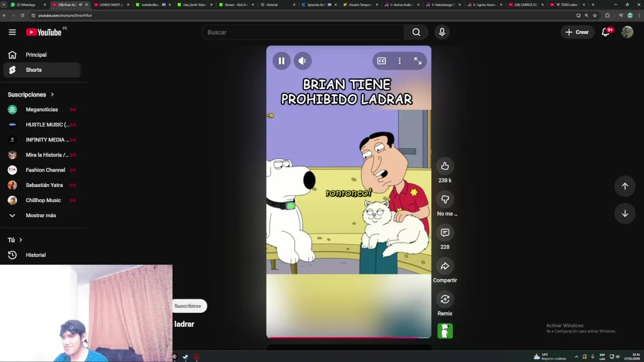Open the Chillhop Music channel
Image resolution: width=644 pixels, height=362 pixels.
coord(42,200)
